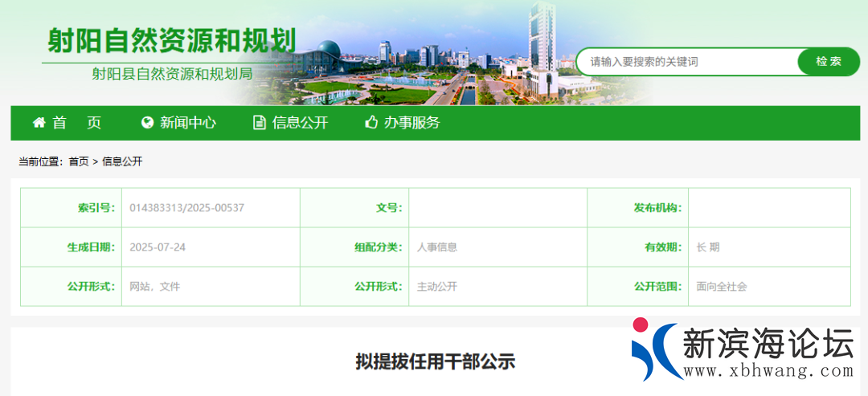Focus the keyword search input box

pyautogui.click(x=687, y=62)
